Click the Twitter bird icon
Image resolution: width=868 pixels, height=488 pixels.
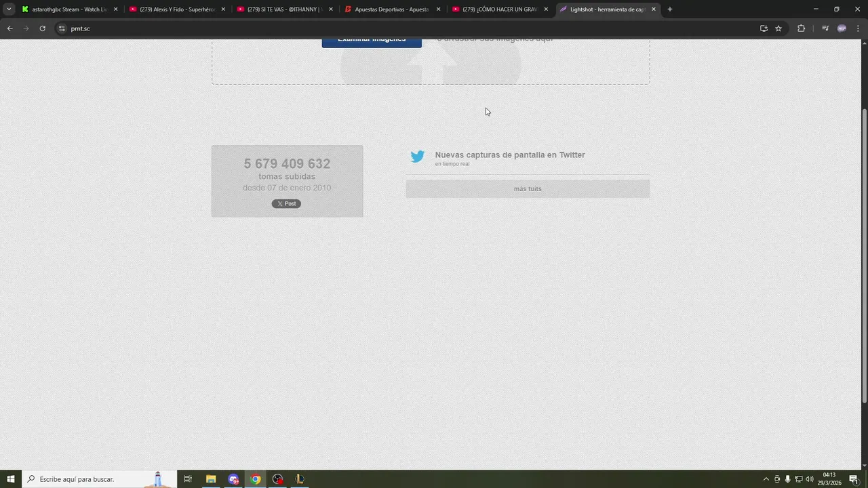(x=418, y=157)
